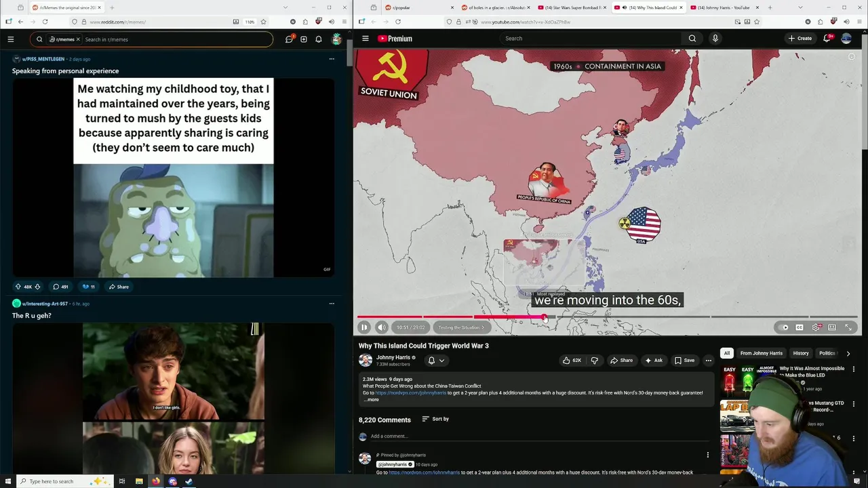Open overflow menu on u/PISS_MENTLEGEN post
Image resolution: width=868 pixels, height=488 pixels.
coord(332,59)
